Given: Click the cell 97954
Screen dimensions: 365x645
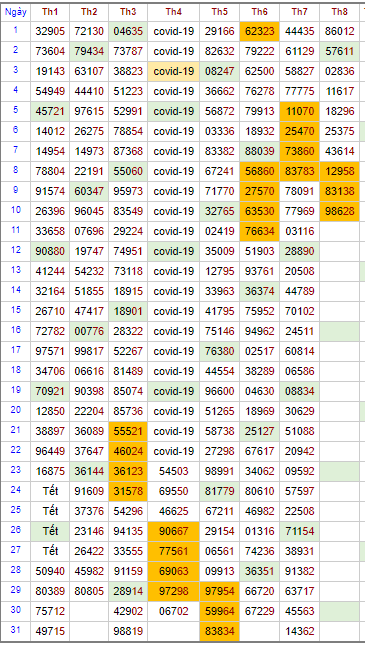Looking at the screenshot, I should click(219, 590).
